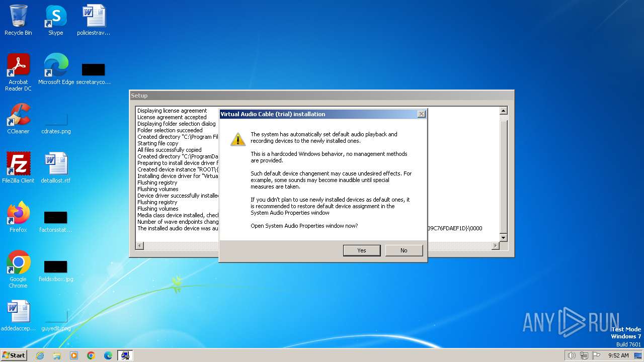Switch to the Setup installer taskbar button
644x362 pixels.
[125, 355]
